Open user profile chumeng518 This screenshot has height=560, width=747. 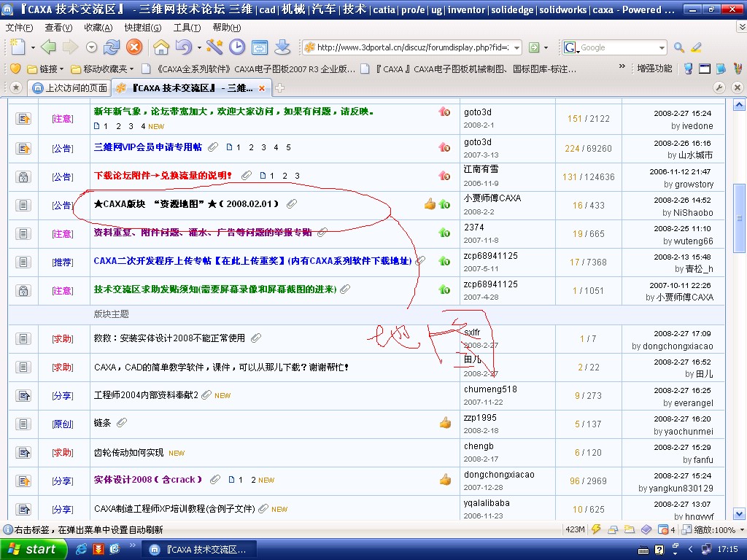pos(490,389)
